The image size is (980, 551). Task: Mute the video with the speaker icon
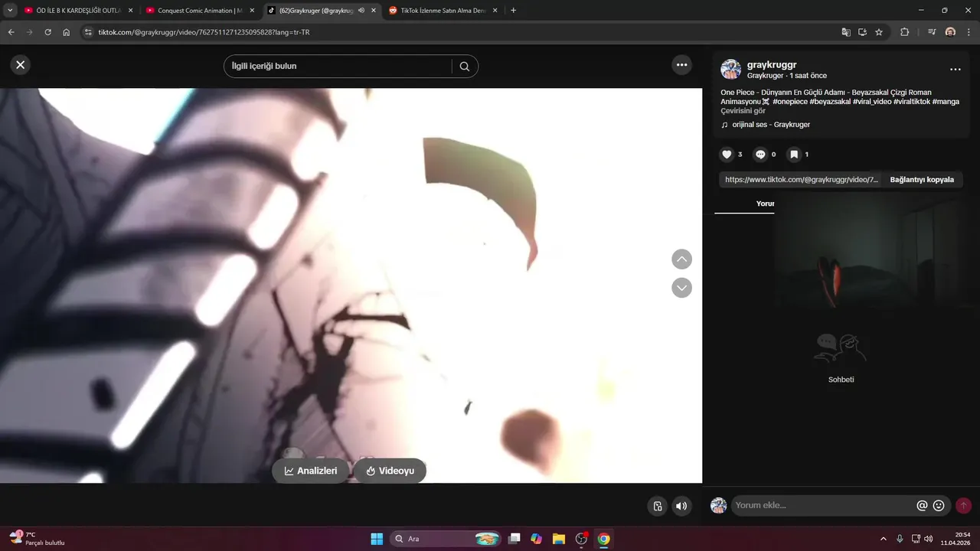pyautogui.click(x=681, y=506)
